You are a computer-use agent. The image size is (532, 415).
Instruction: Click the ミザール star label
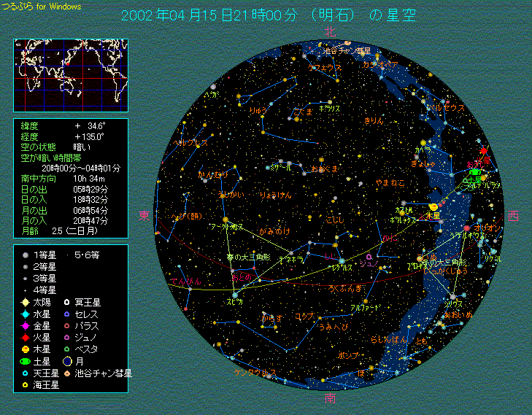pos(280,168)
